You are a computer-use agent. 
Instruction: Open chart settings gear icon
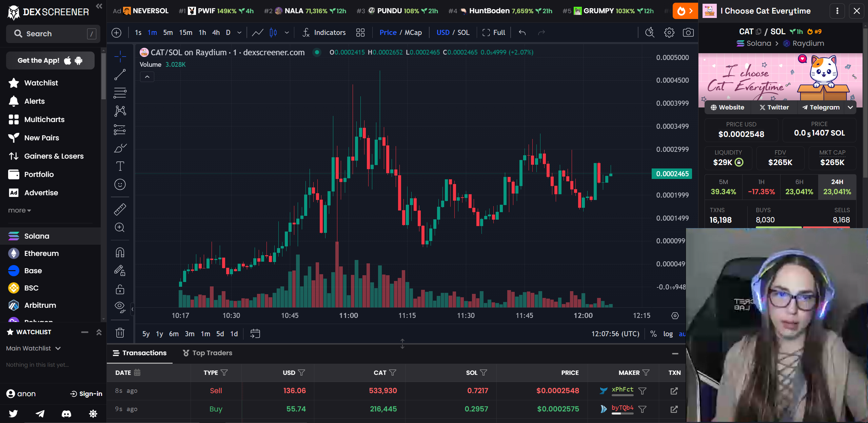[x=669, y=33]
